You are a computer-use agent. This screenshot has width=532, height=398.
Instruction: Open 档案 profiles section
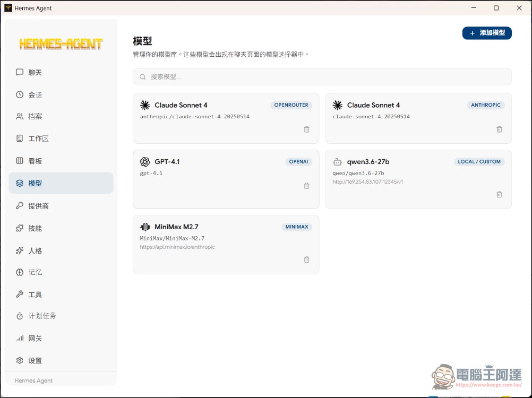[x=61, y=117]
